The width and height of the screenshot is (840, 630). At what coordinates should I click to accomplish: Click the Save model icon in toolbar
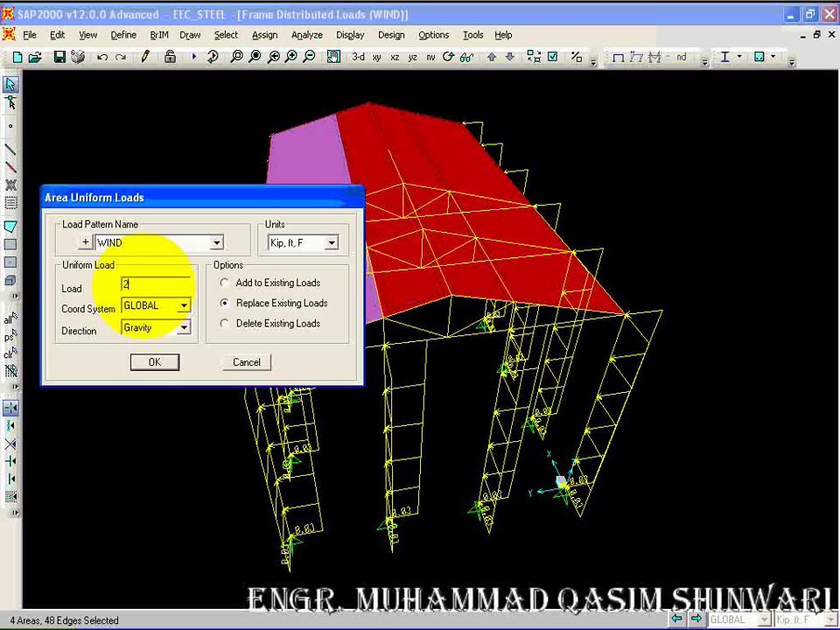pyautogui.click(x=59, y=57)
